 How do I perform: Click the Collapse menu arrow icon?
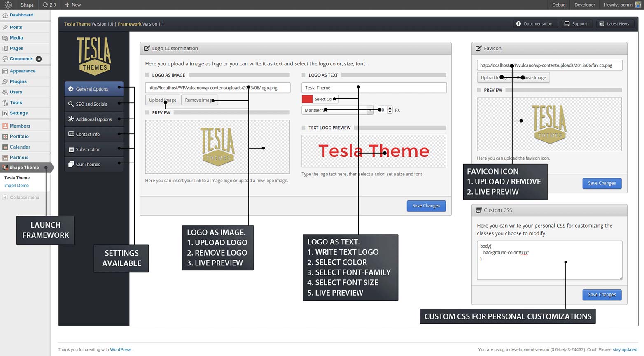coord(5,198)
